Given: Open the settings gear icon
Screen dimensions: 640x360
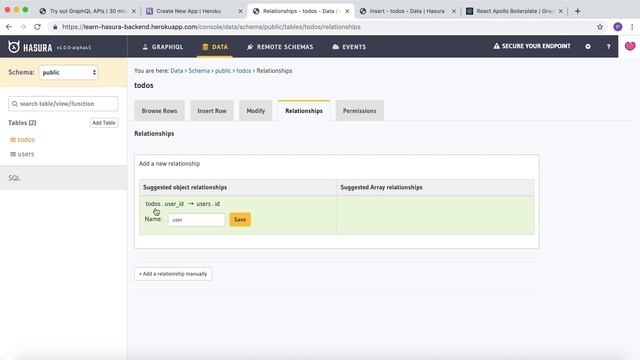Looking at the screenshot, I should coord(588,47).
